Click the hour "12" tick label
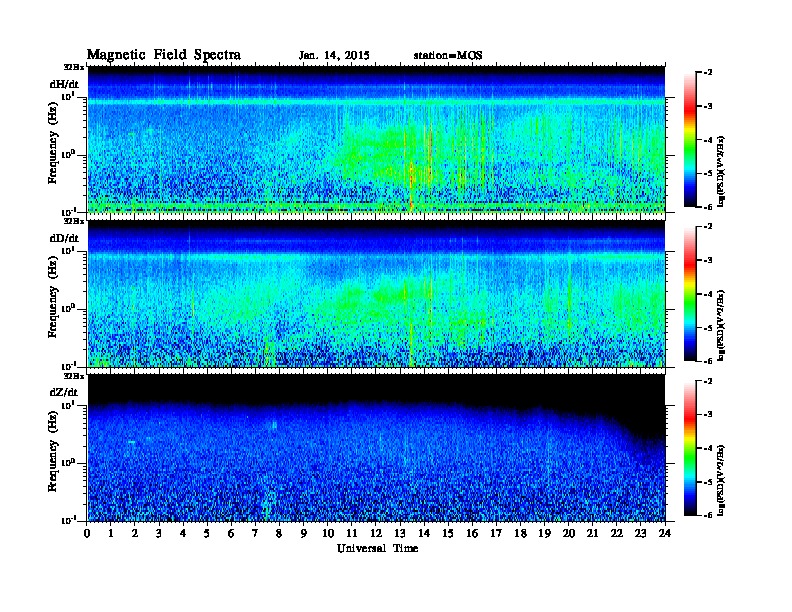Viewport: 792px width, 612px height. click(x=376, y=533)
